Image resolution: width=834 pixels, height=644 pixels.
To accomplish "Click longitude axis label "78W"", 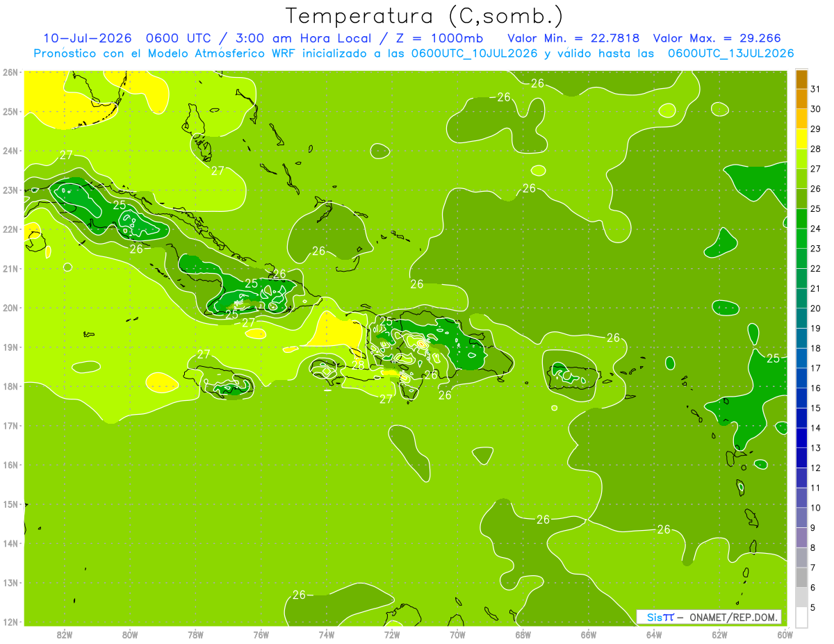I will point(196,634).
